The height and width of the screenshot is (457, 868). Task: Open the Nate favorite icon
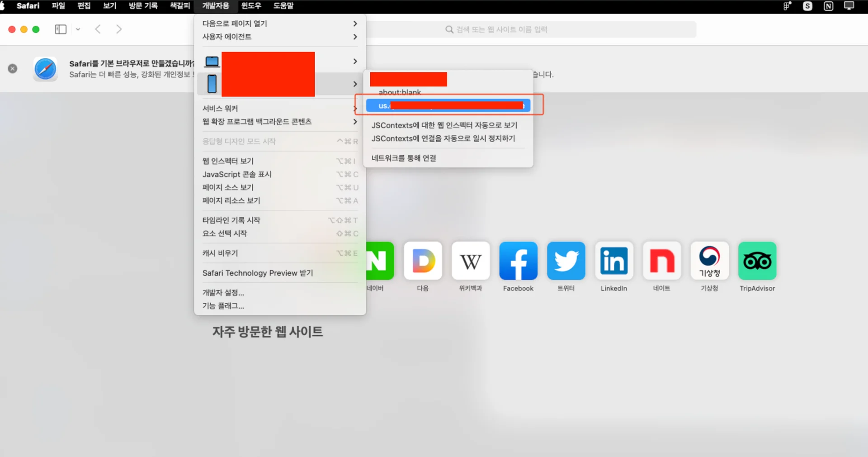(662, 261)
